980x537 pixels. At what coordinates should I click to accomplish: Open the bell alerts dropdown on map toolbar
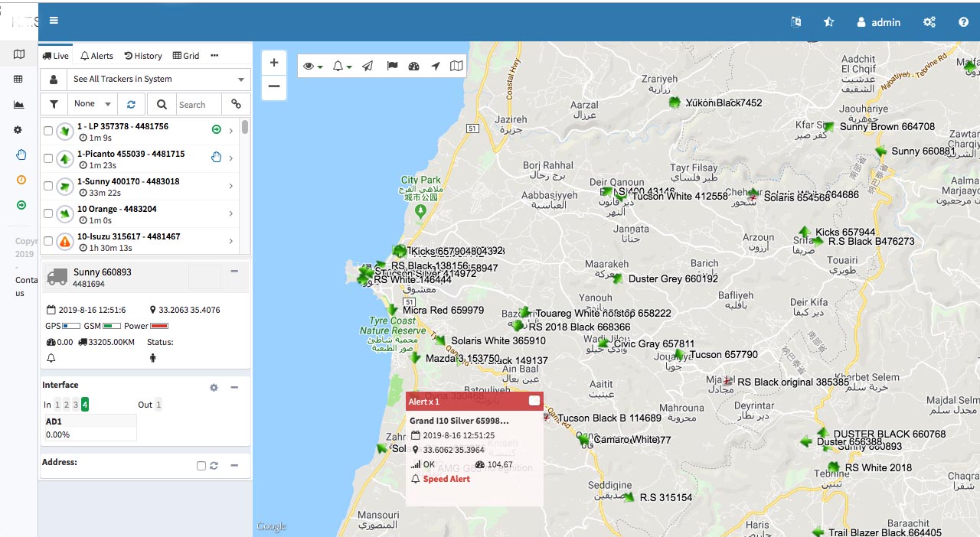pos(341,67)
